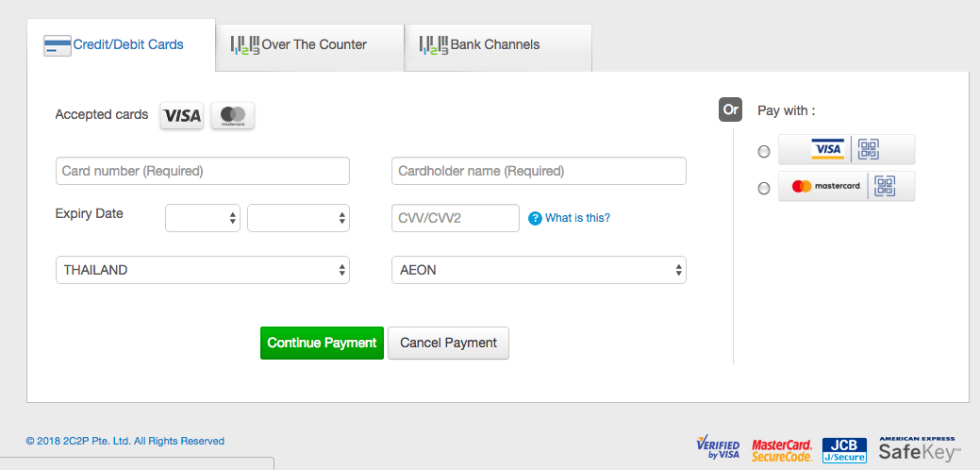Click the Mastercard accepted card icon
Image resolution: width=980 pixels, height=470 pixels.
[x=232, y=115]
